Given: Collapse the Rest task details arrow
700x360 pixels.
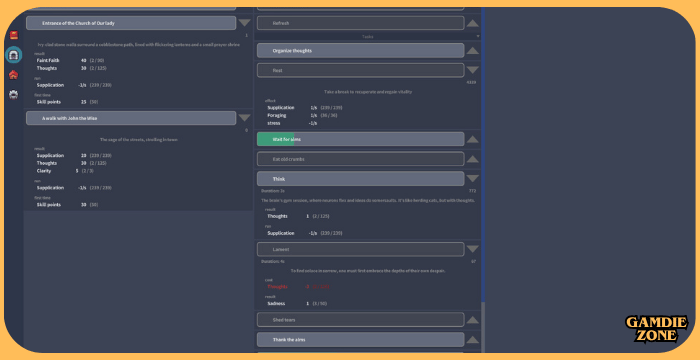Looking at the screenshot, I should tap(473, 70).
